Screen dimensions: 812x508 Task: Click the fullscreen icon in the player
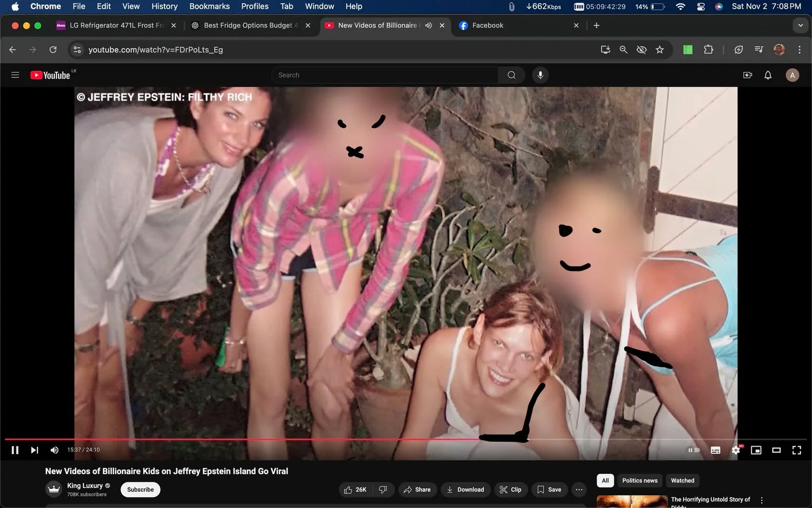point(796,450)
